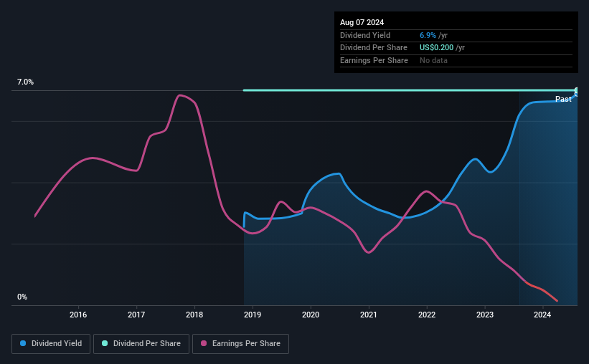The height and width of the screenshot is (364, 589).
Task: Select the 2018 label on the x-axis
Action: 194,315
